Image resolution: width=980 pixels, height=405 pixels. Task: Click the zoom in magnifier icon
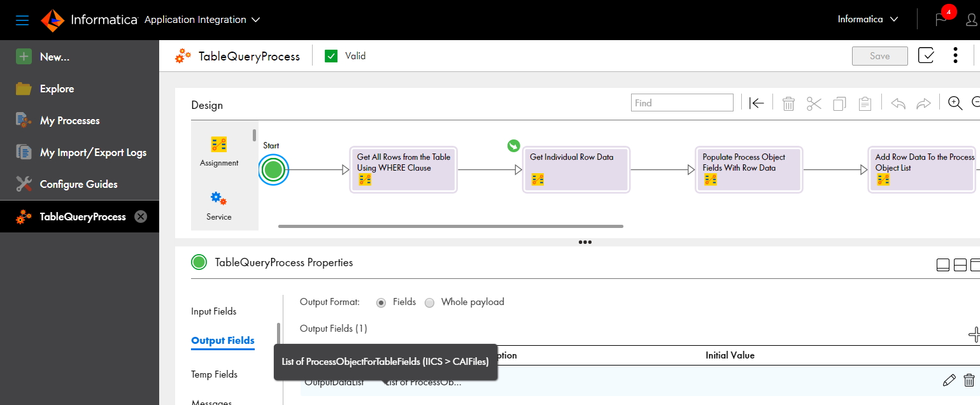coord(955,103)
